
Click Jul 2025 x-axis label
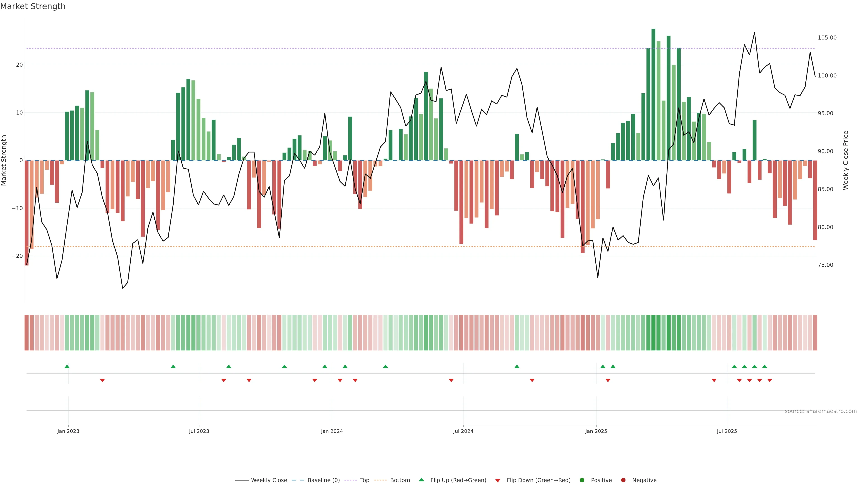click(727, 431)
